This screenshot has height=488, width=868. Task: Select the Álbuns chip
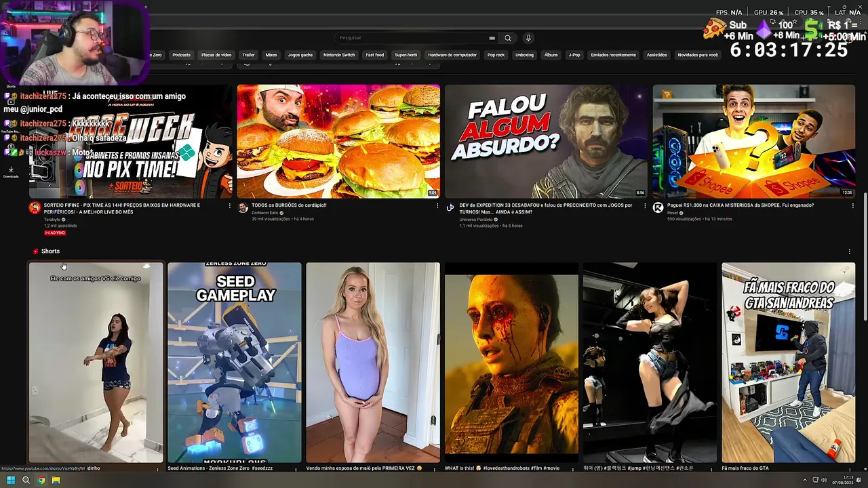coord(551,55)
